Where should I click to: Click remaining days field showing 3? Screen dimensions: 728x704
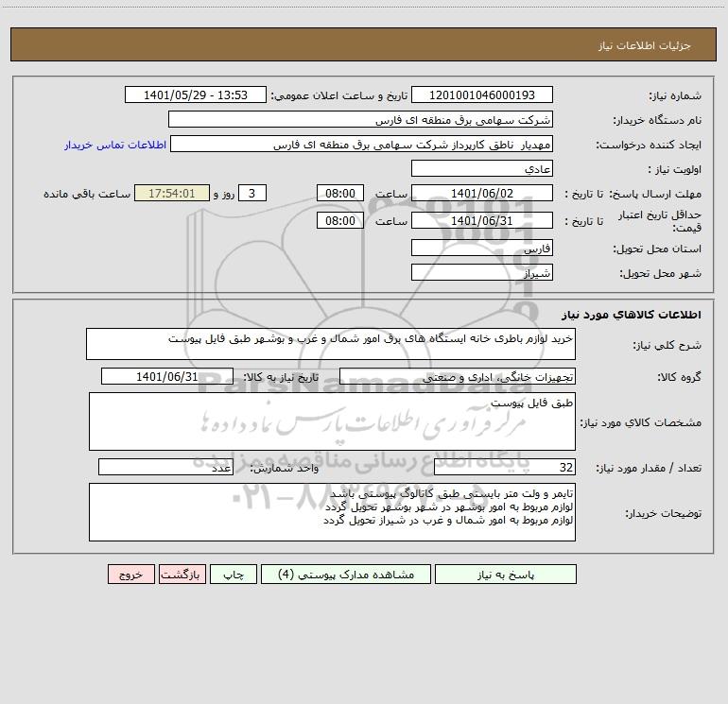click(x=252, y=193)
